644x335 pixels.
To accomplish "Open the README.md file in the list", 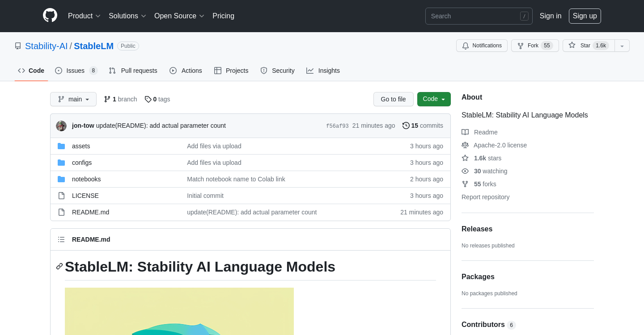I will coord(91,212).
